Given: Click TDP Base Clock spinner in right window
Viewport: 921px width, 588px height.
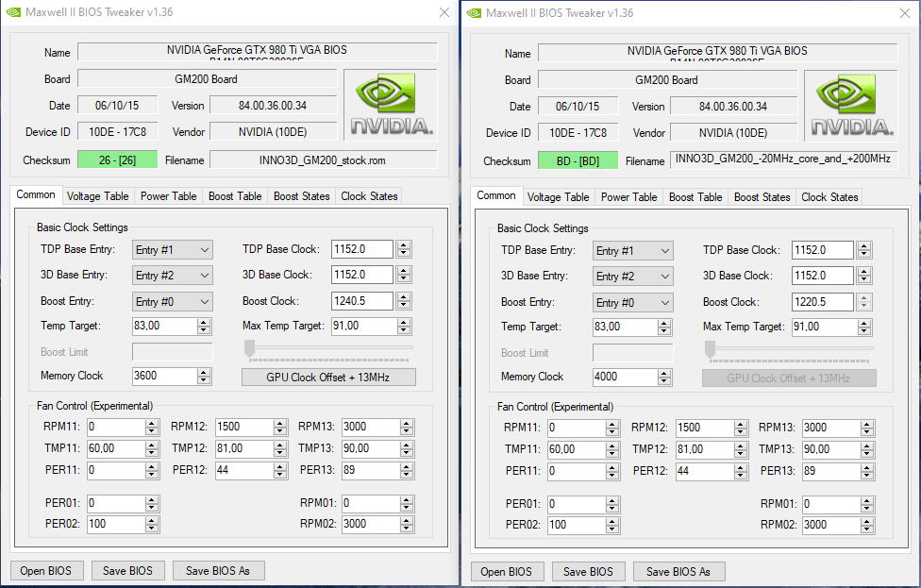Looking at the screenshot, I should (x=864, y=251).
